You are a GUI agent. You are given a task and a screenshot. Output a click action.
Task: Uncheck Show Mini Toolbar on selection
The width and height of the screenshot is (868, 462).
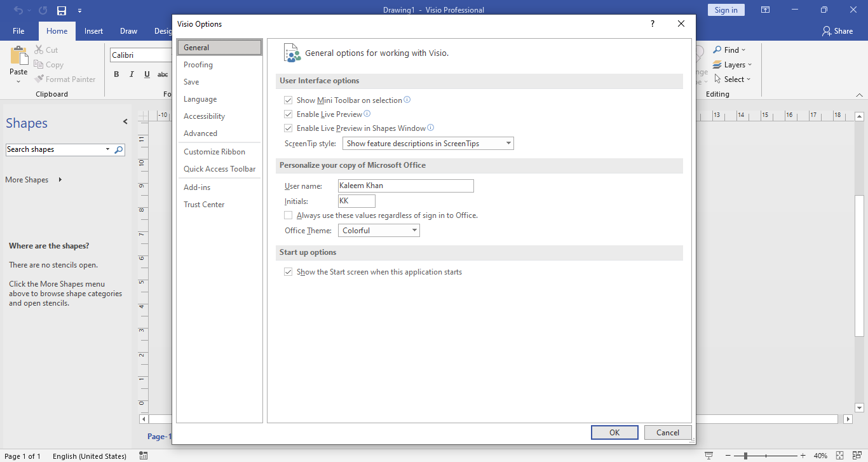pos(288,100)
